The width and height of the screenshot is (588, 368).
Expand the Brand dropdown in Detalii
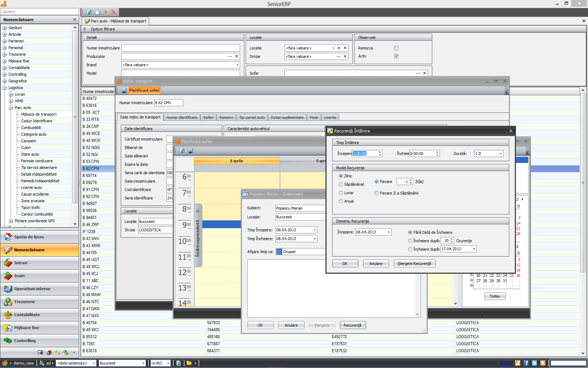coord(237,65)
